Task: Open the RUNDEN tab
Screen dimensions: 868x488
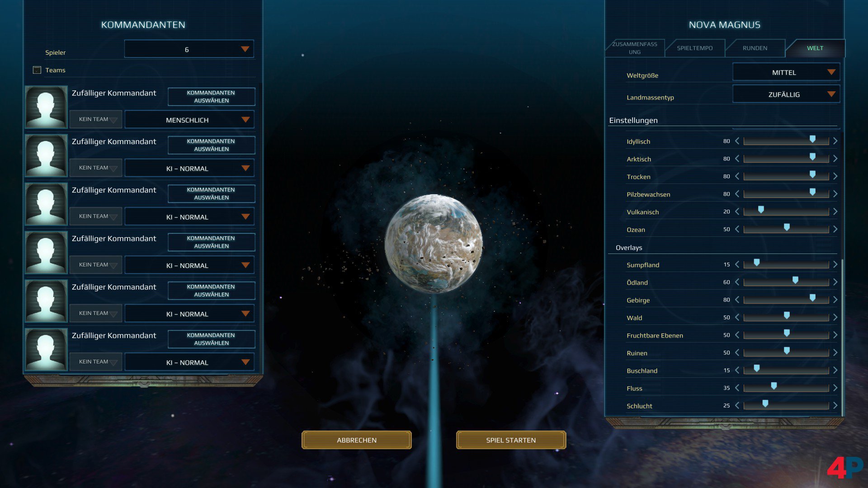Action: click(x=755, y=48)
